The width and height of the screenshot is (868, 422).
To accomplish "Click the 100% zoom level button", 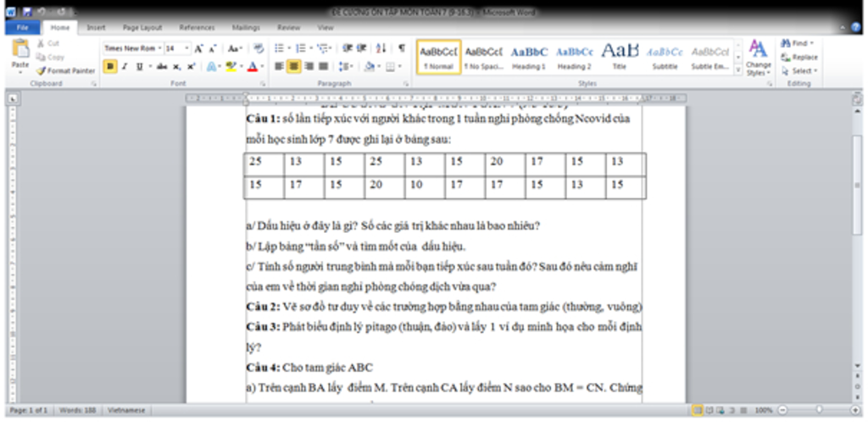I will tap(764, 410).
